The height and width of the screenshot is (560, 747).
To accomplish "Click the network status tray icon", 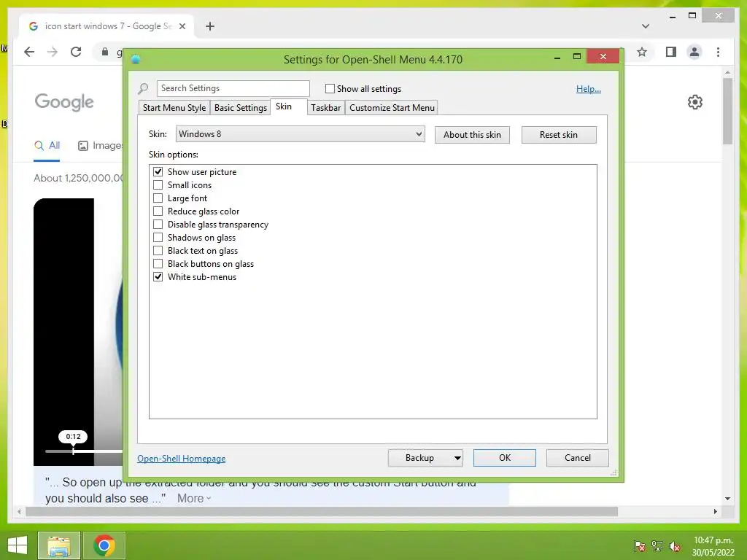I will click(x=657, y=546).
